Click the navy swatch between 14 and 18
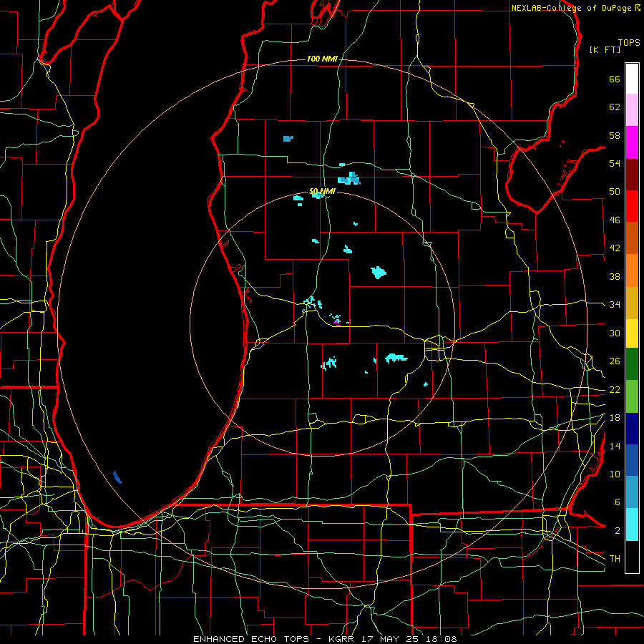 point(632,429)
